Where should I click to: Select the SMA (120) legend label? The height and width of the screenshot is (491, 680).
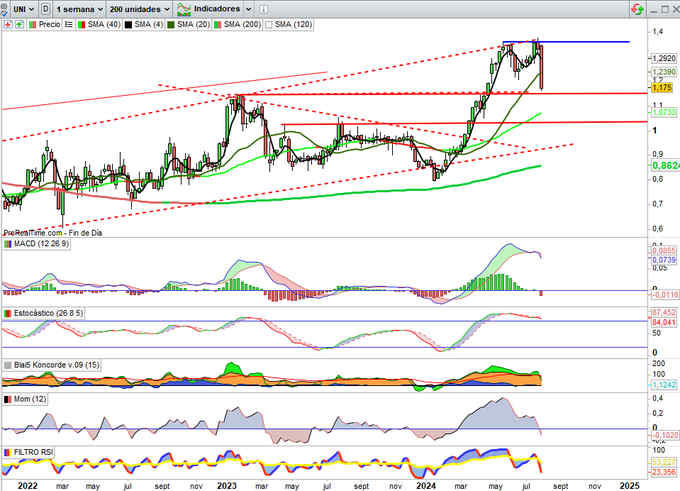tap(293, 25)
